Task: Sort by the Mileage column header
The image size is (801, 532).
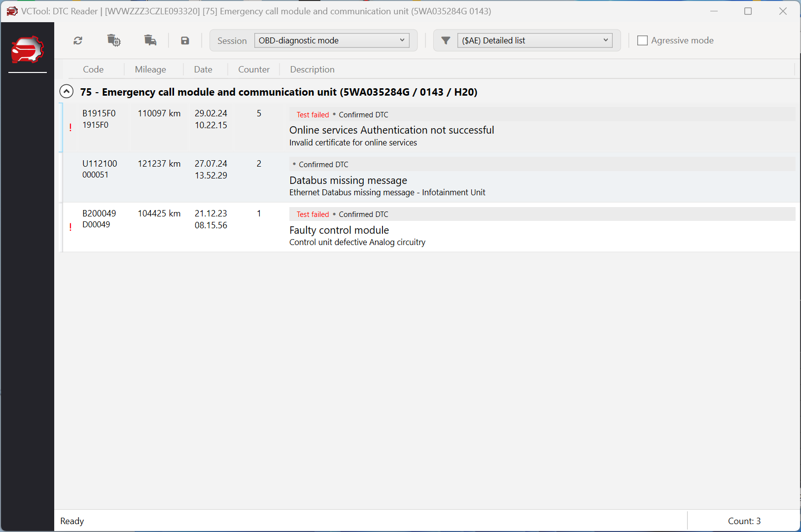Action: point(150,70)
